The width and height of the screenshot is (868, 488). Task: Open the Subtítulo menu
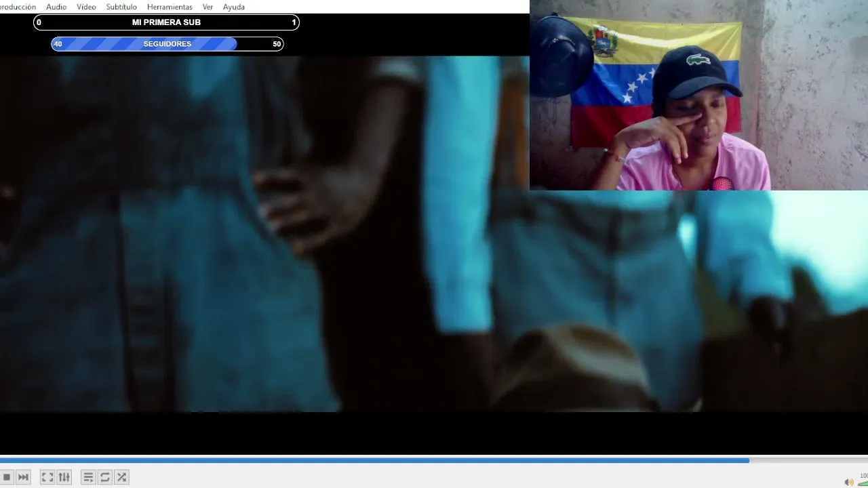[121, 7]
